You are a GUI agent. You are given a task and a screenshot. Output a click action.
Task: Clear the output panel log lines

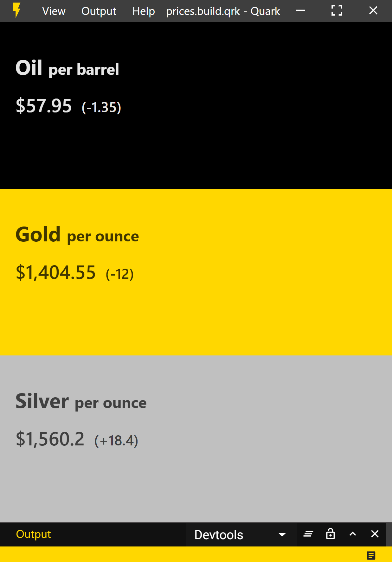pyautogui.click(x=308, y=534)
